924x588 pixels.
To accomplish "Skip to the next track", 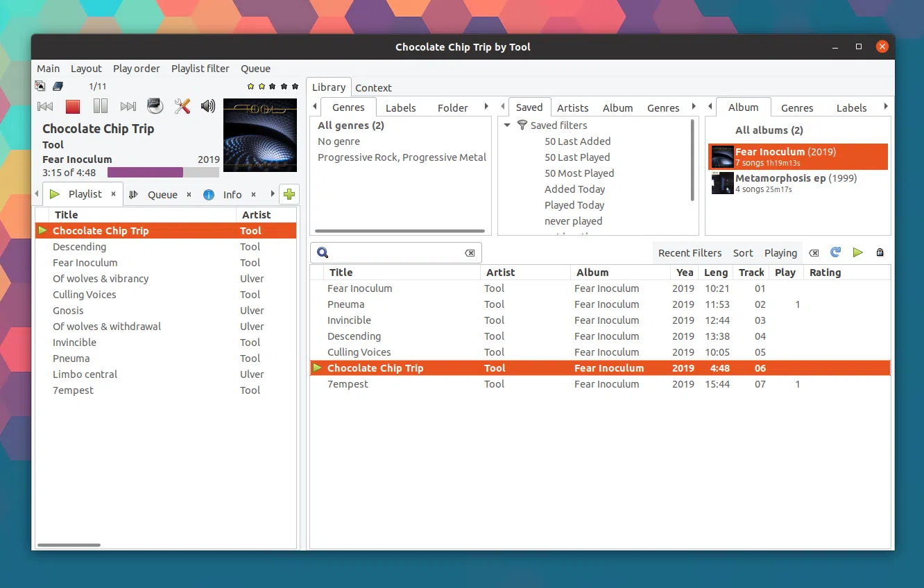I will (128, 106).
